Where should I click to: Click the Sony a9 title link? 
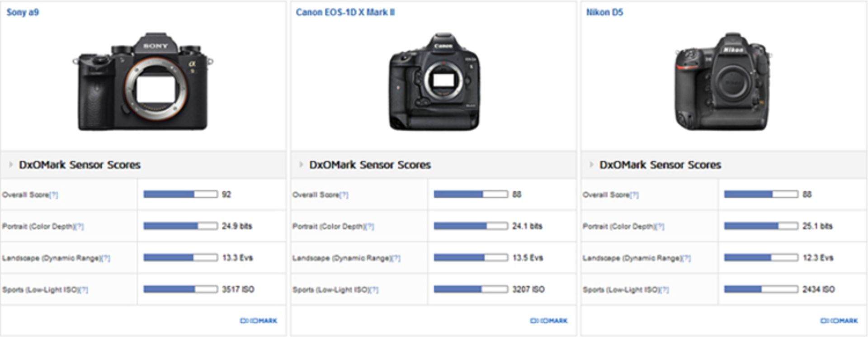[23, 12]
